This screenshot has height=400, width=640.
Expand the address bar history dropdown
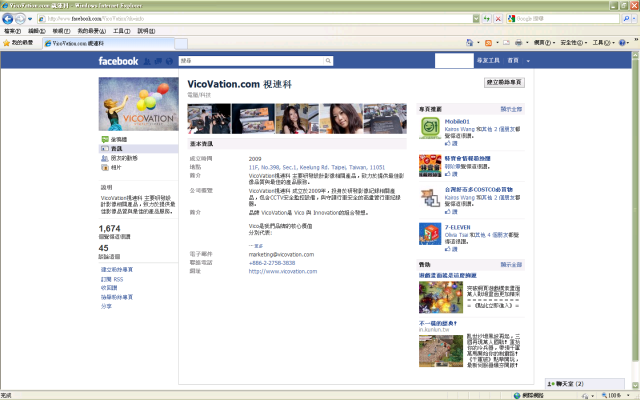coord(476,19)
